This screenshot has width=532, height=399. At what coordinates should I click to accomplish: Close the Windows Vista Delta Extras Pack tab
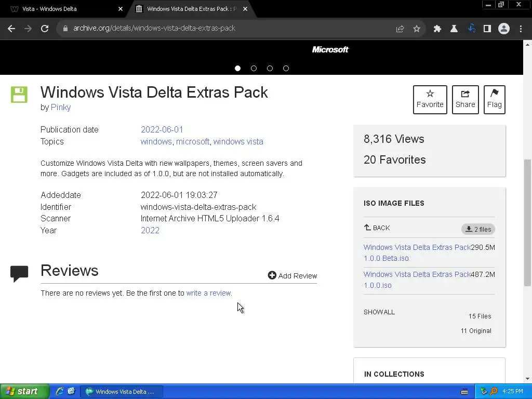click(245, 9)
